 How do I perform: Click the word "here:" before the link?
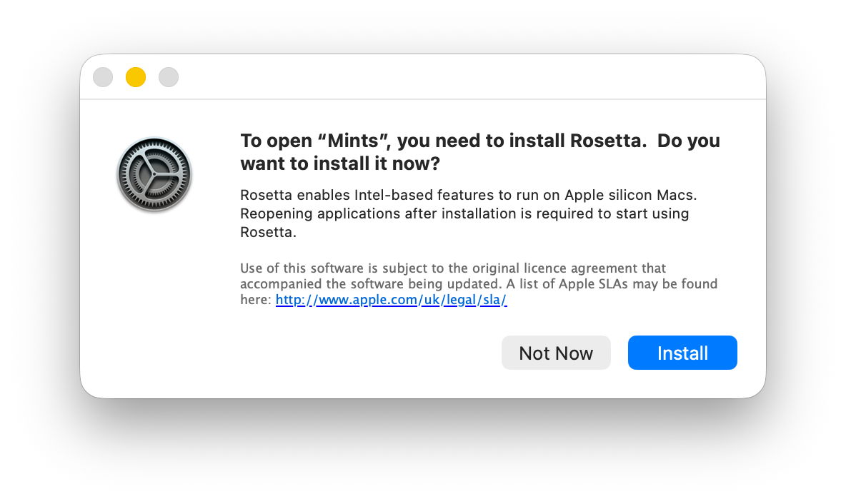(256, 300)
